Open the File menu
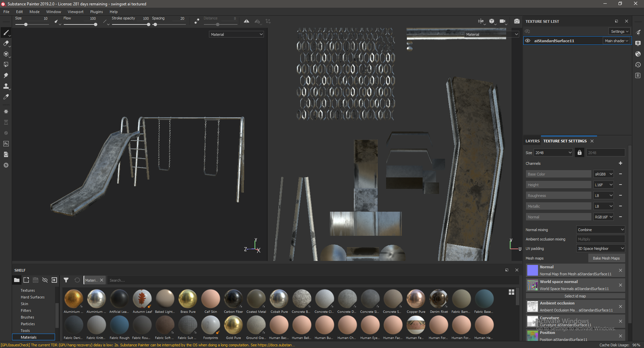Viewport: 644px width, 348px height. (6, 12)
